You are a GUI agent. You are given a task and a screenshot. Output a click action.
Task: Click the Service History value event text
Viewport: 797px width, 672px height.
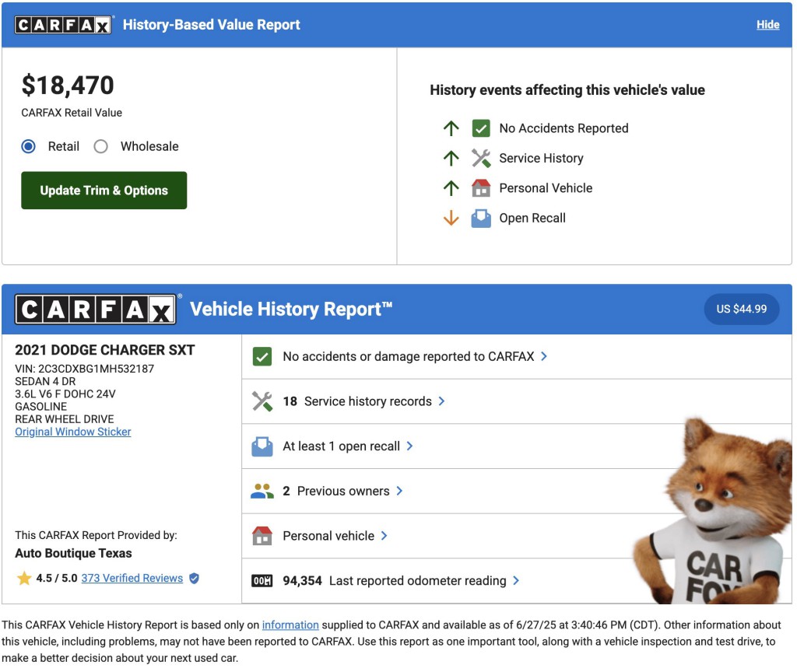[542, 159]
